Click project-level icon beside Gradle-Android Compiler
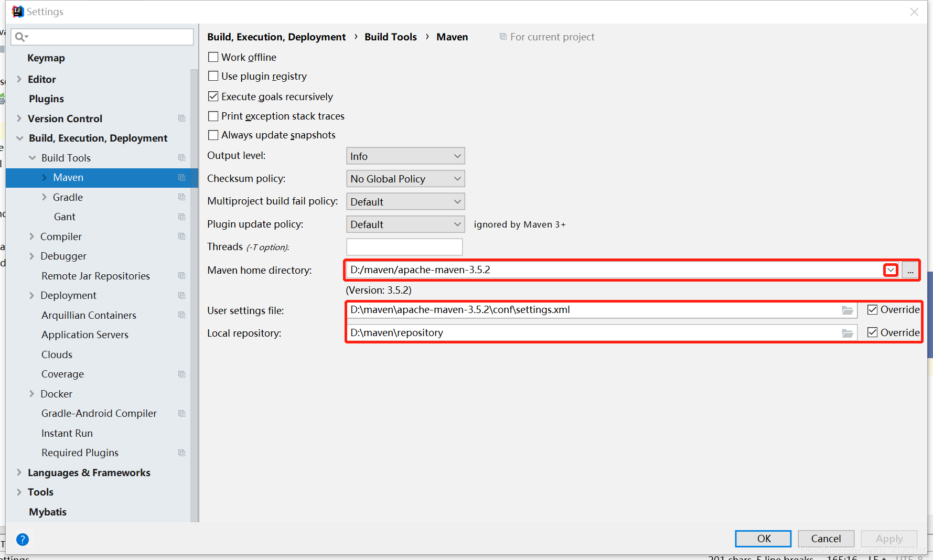Screen dimensions: 933x560 pyautogui.click(x=182, y=414)
